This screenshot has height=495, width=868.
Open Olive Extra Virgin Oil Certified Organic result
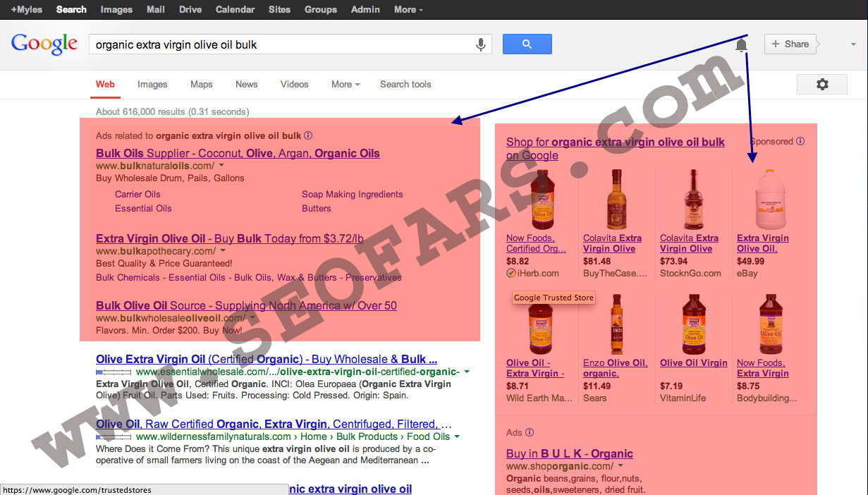(x=267, y=358)
